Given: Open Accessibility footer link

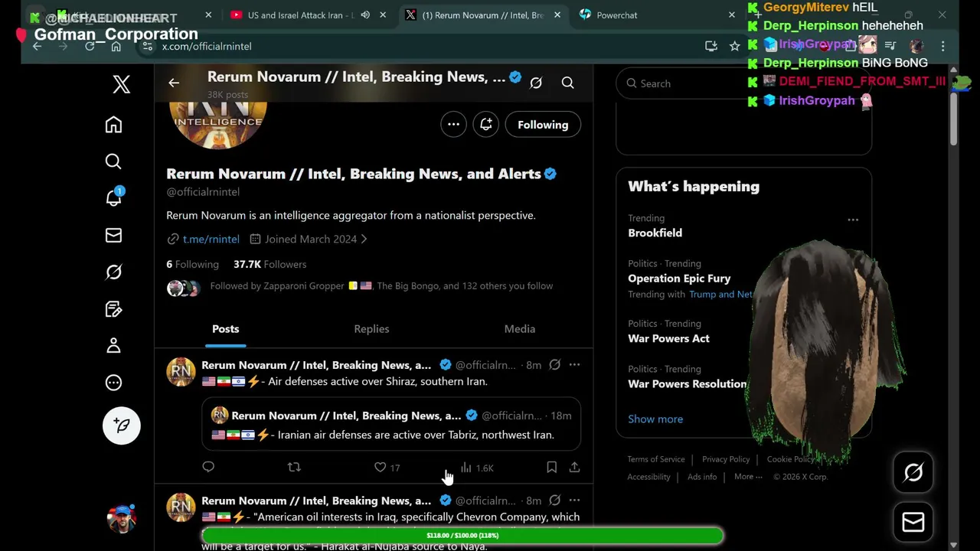Looking at the screenshot, I should click(x=648, y=477).
